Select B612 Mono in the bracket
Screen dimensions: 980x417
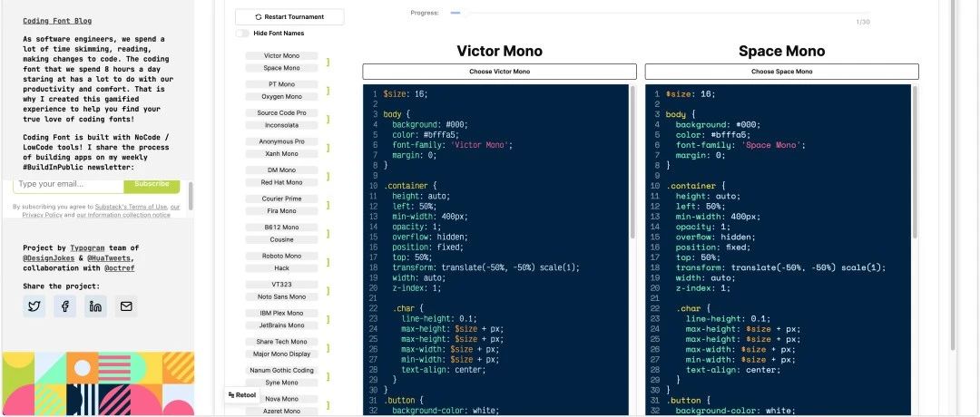pos(282,228)
